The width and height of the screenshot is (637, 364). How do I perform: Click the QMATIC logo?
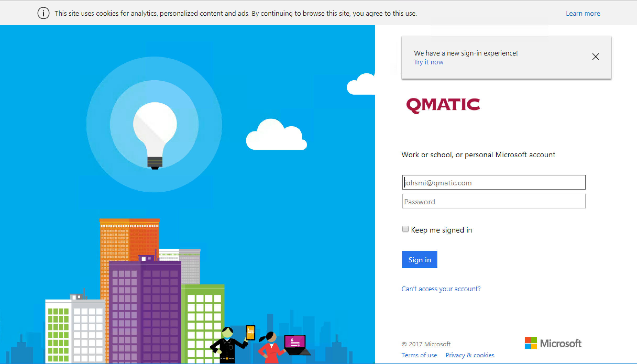(x=443, y=106)
